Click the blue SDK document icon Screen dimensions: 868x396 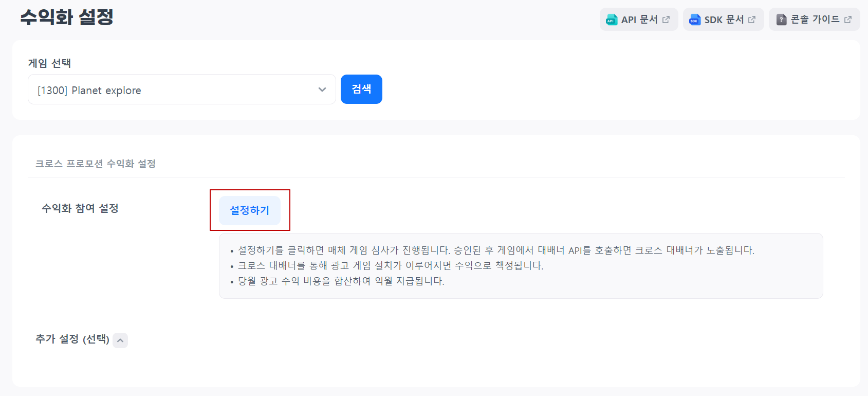click(695, 20)
